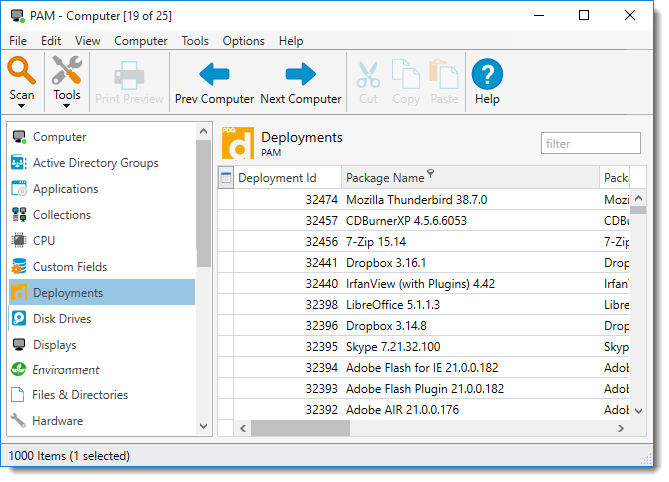This screenshot has width=669, height=482.
Task: Open the View menu
Action: (87, 41)
